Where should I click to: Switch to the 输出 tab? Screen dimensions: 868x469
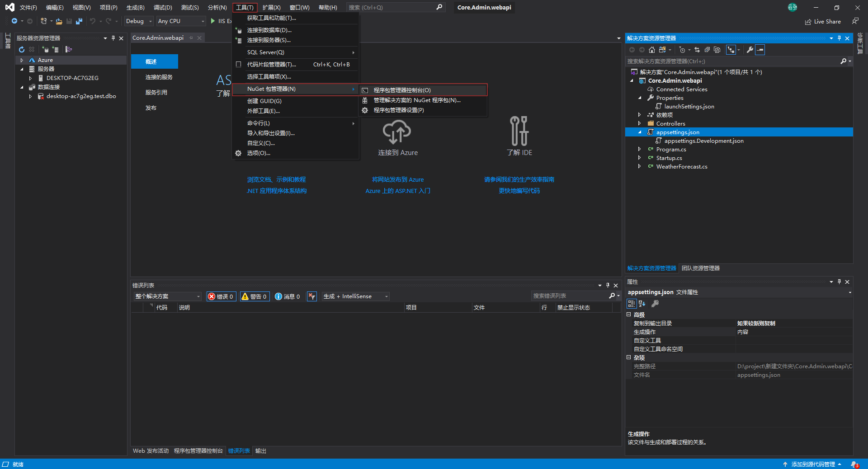(x=260, y=451)
